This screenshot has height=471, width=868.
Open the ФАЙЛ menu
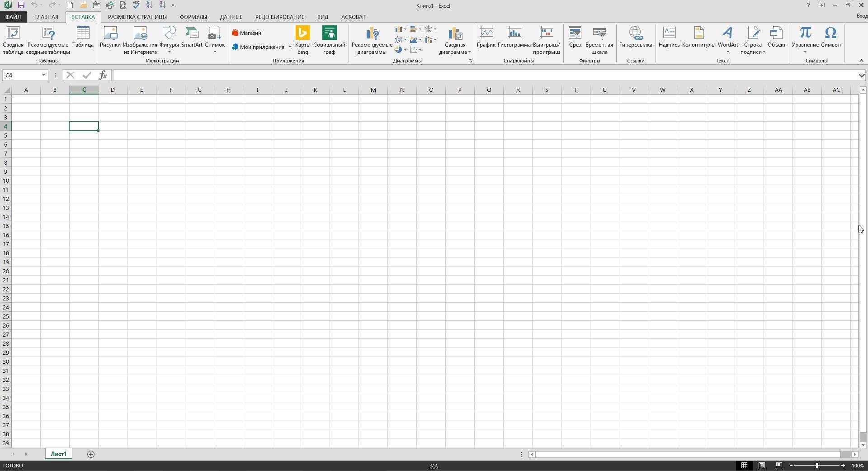point(13,17)
